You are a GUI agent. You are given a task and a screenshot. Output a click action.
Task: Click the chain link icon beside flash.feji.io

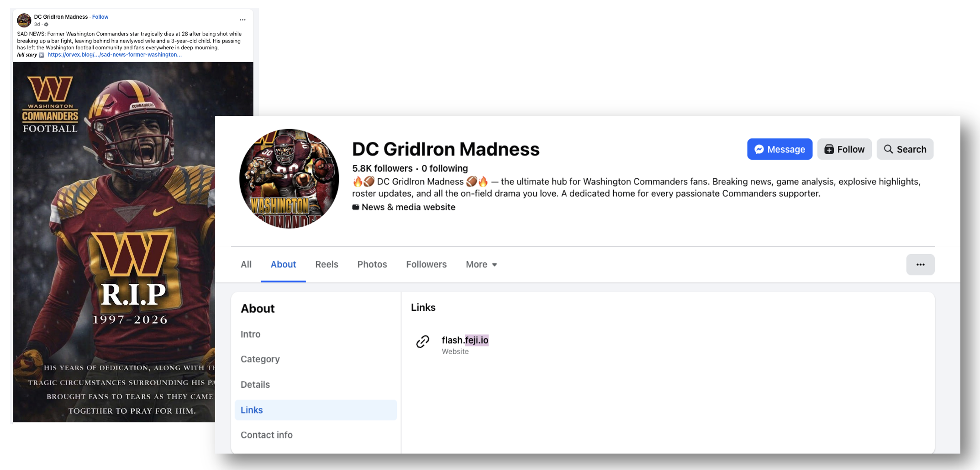coord(422,341)
